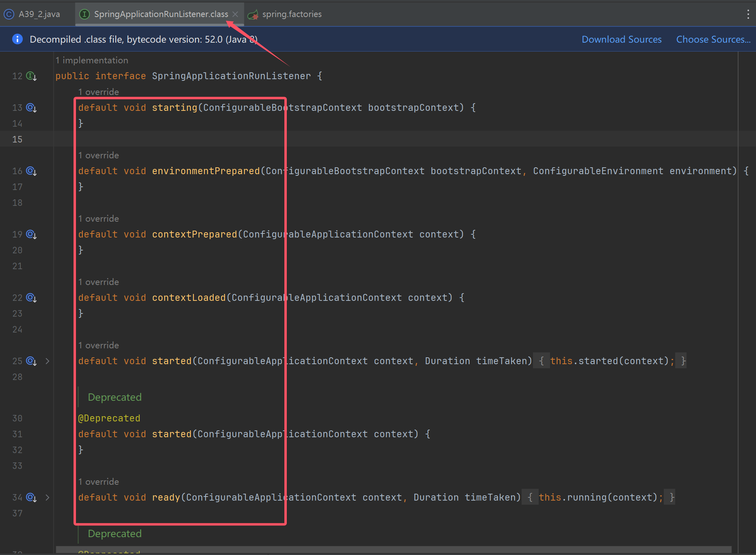
Task: Click '1 override' hint above starting method
Action: point(99,92)
